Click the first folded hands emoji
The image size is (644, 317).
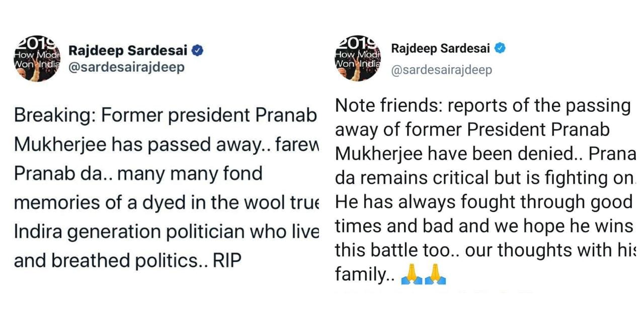pos(411,275)
